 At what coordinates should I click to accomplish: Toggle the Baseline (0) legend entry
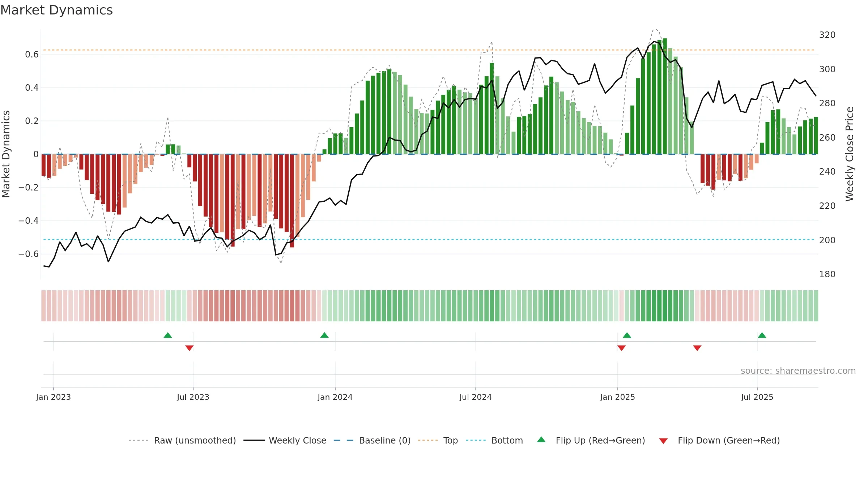(372, 440)
